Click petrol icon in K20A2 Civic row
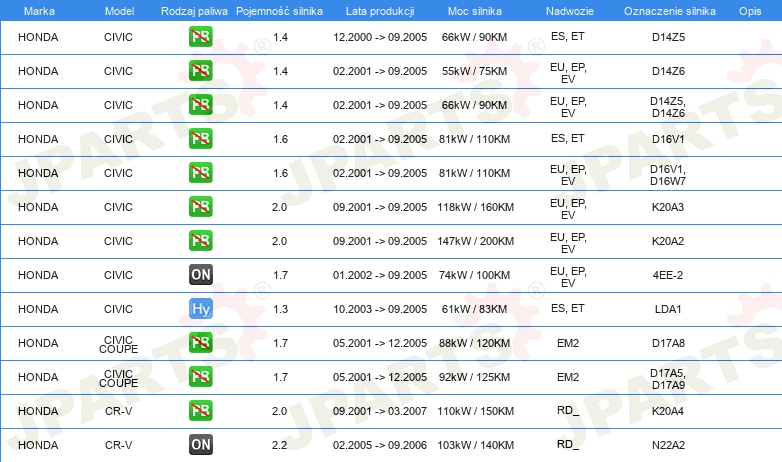The image size is (782, 462). [x=200, y=241]
